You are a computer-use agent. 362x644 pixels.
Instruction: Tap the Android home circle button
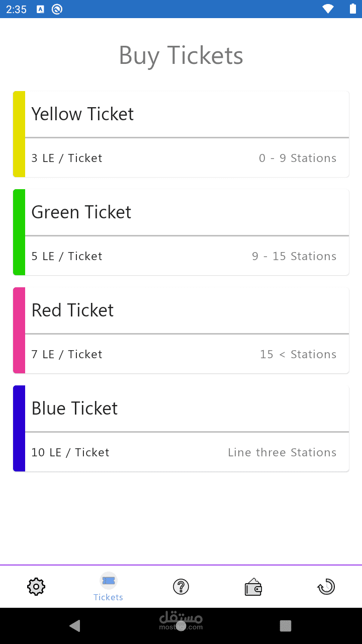coord(181,626)
